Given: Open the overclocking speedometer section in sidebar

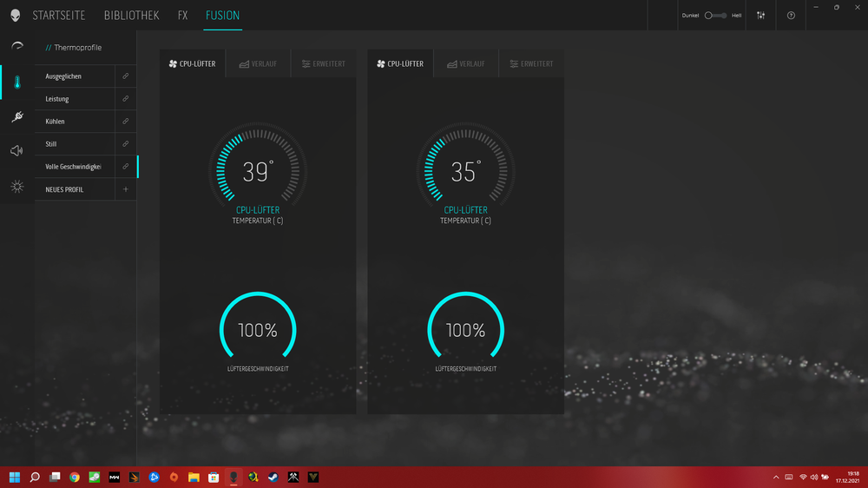Looking at the screenshot, I should pos(16,46).
